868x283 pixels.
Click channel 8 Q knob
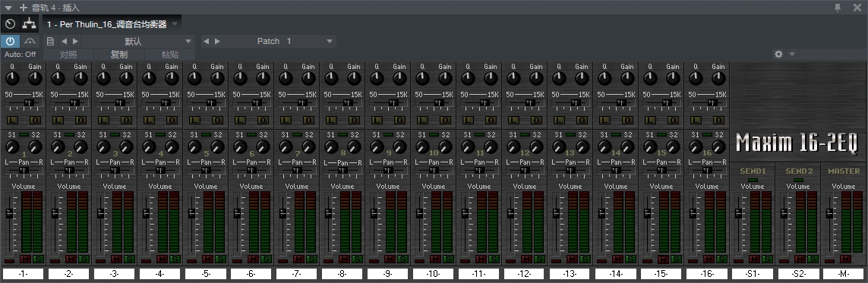(331, 78)
